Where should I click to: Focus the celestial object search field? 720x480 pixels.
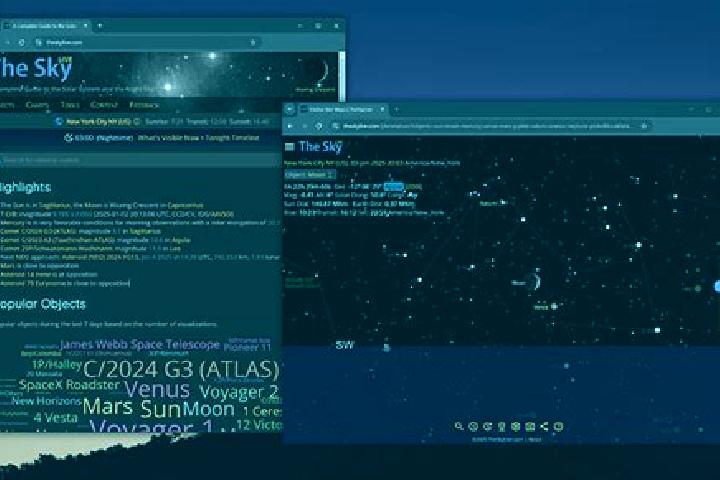(138, 160)
